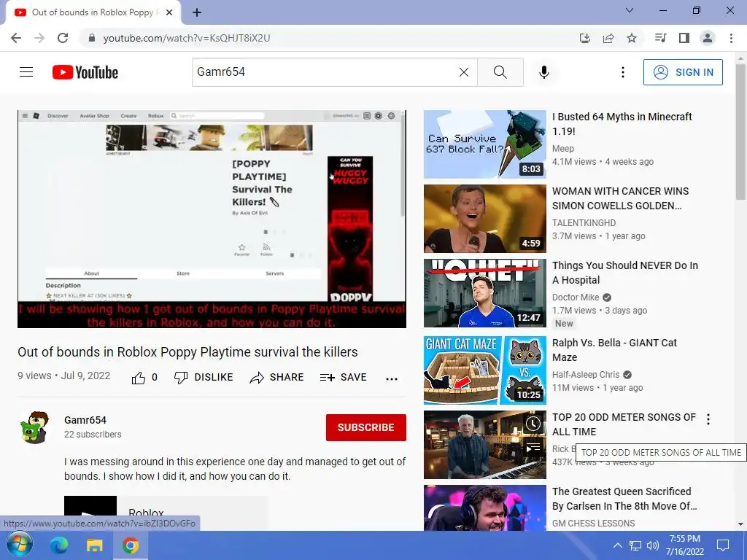The height and width of the screenshot is (560, 747).
Task: Click the Half-Asleep Chris channel name
Action: [586, 374]
